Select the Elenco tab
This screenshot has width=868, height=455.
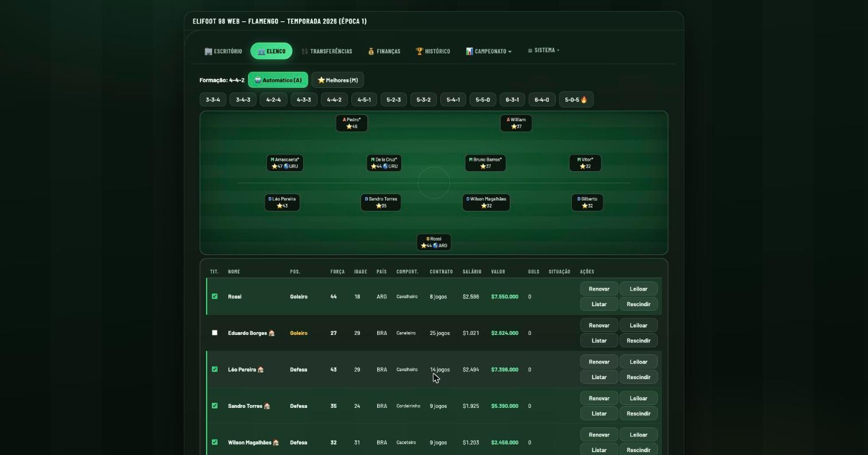click(x=272, y=51)
